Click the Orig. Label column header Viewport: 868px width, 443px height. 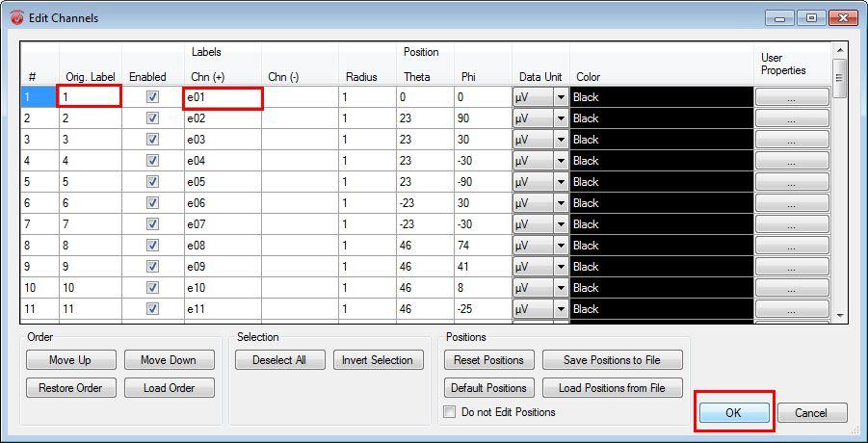[x=91, y=77]
